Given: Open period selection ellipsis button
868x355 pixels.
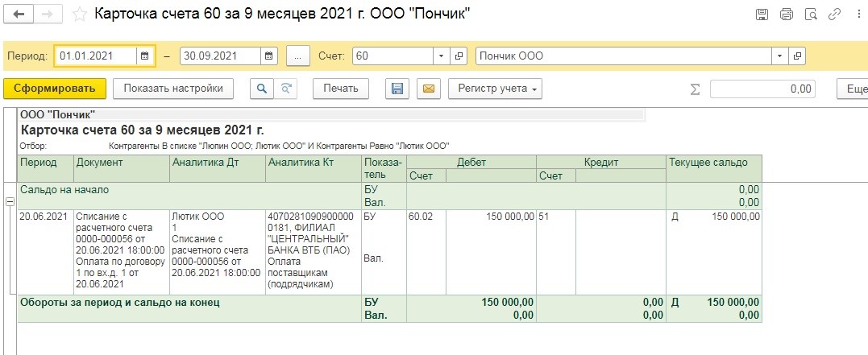Looking at the screenshot, I should click(298, 56).
